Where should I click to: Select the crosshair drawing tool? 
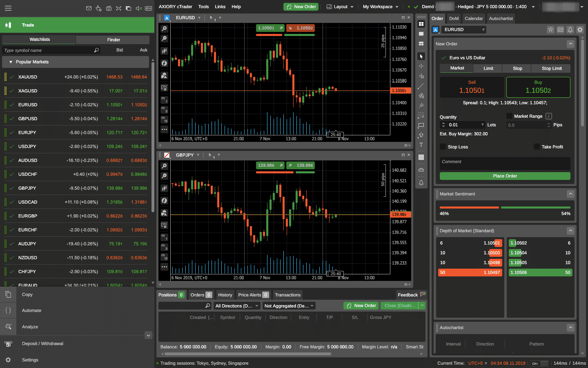click(x=421, y=66)
